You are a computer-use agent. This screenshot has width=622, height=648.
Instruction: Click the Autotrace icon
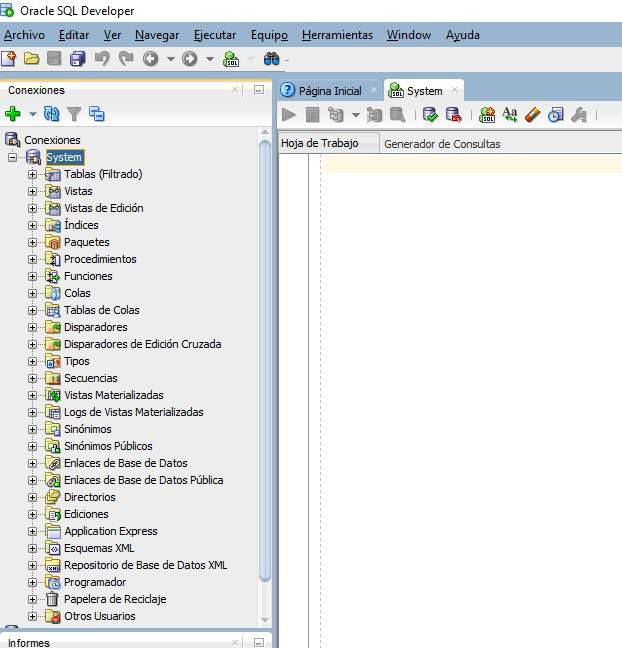point(374,115)
